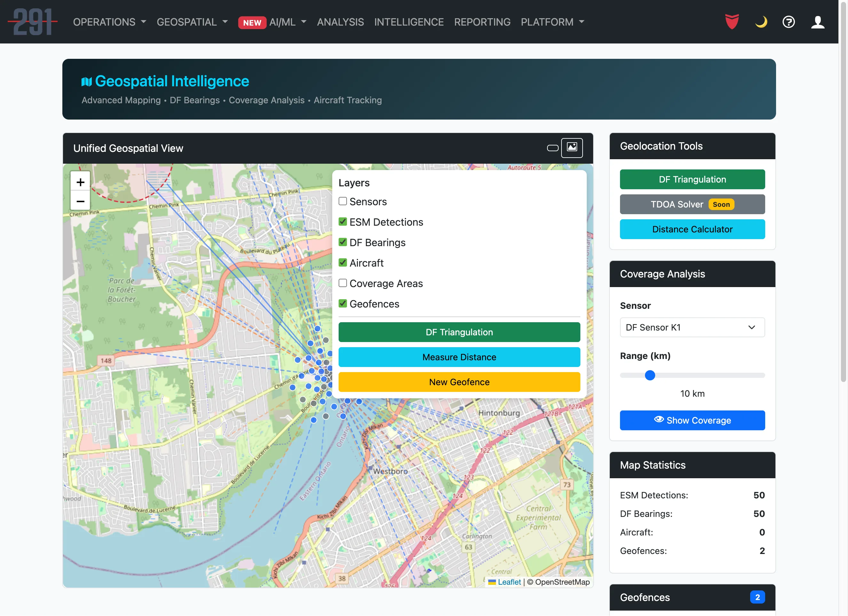Zoom out using the minus map control
The width and height of the screenshot is (848, 616).
tap(80, 201)
